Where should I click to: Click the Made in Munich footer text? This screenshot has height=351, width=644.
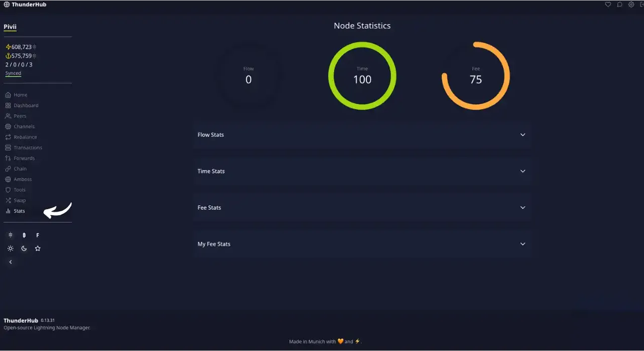tap(325, 341)
